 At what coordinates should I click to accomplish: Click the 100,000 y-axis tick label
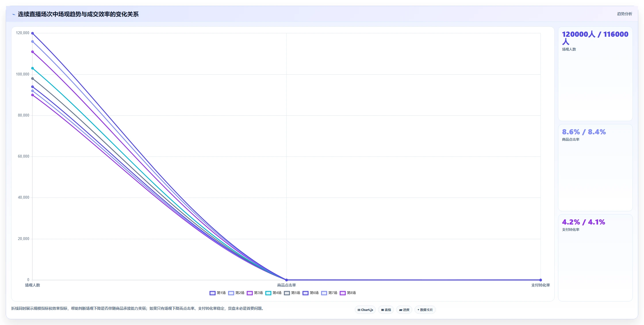22,74
